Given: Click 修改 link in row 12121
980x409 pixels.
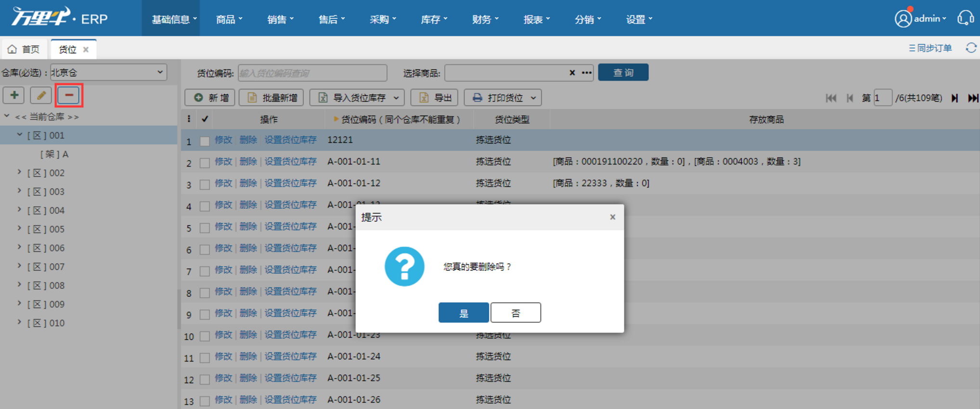Looking at the screenshot, I should pos(223,140).
